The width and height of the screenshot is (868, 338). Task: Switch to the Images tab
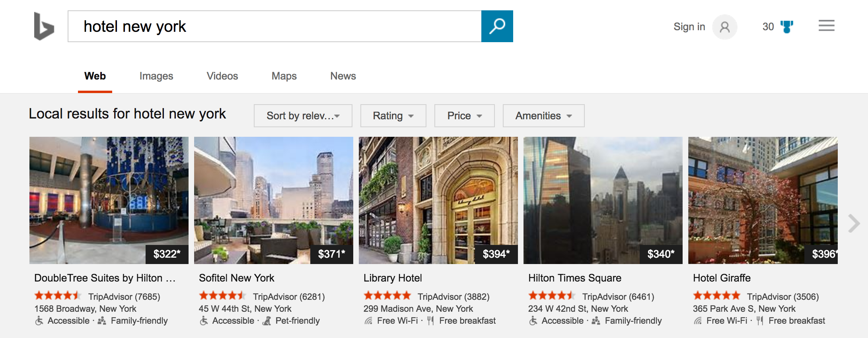coord(156,76)
